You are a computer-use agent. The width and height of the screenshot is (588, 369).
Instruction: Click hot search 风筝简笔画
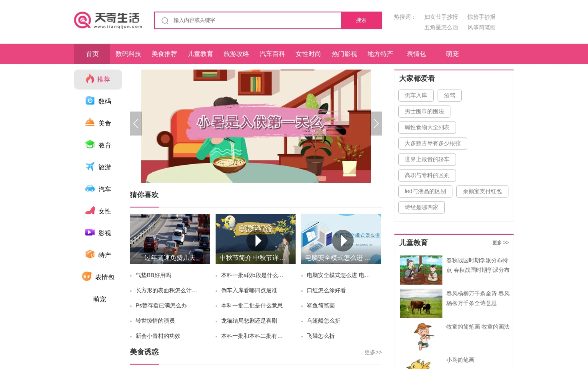click(481, 27)
